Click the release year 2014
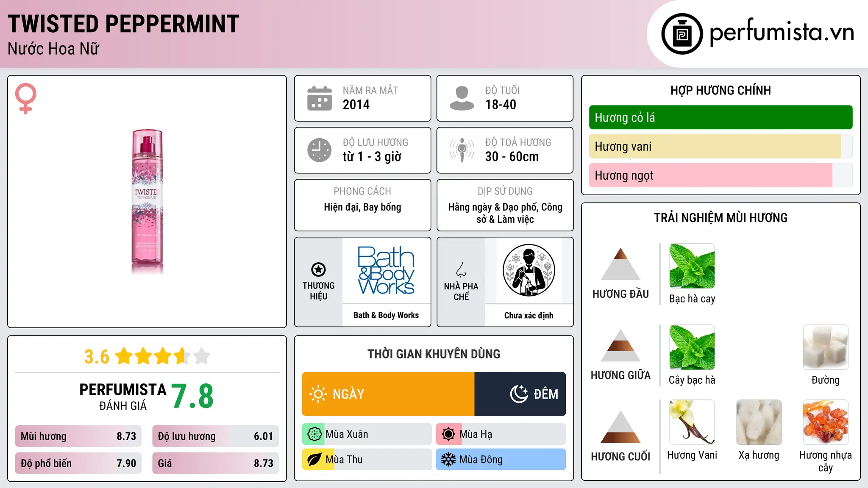This screenshot has width=868, height=488. click(x=356, y=105)
